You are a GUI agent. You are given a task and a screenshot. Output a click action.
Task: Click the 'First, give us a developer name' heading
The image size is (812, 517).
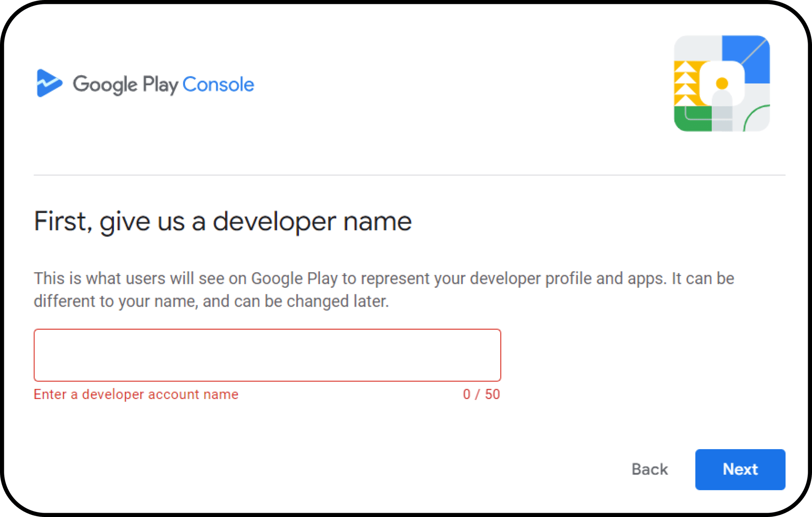223,221
